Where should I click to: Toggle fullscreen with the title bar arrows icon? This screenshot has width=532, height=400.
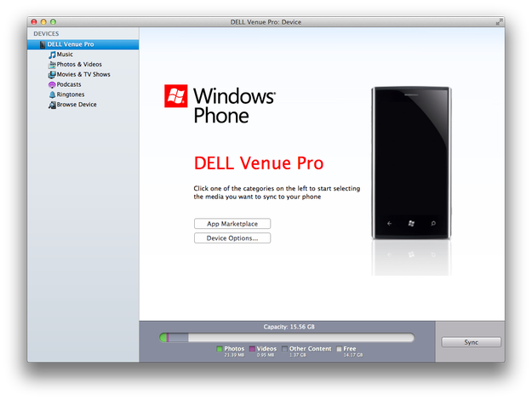pyautogui.click(x=499, y=22)
